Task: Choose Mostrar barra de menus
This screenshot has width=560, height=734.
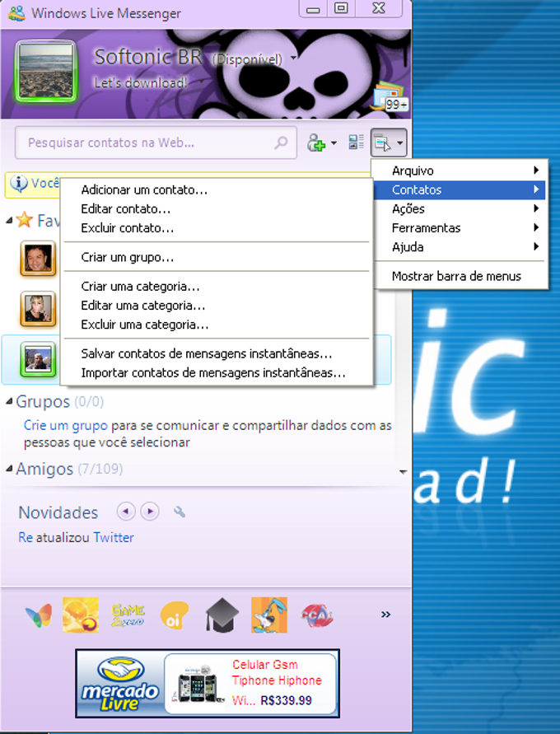Action: tap(460, 276)
